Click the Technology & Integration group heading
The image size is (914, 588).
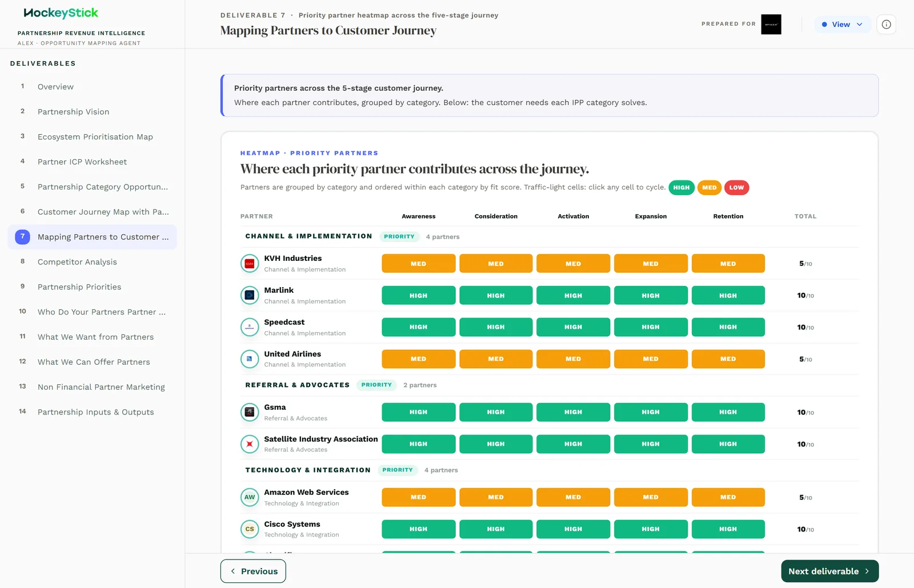pyautogui.click(x=308, y=470)
